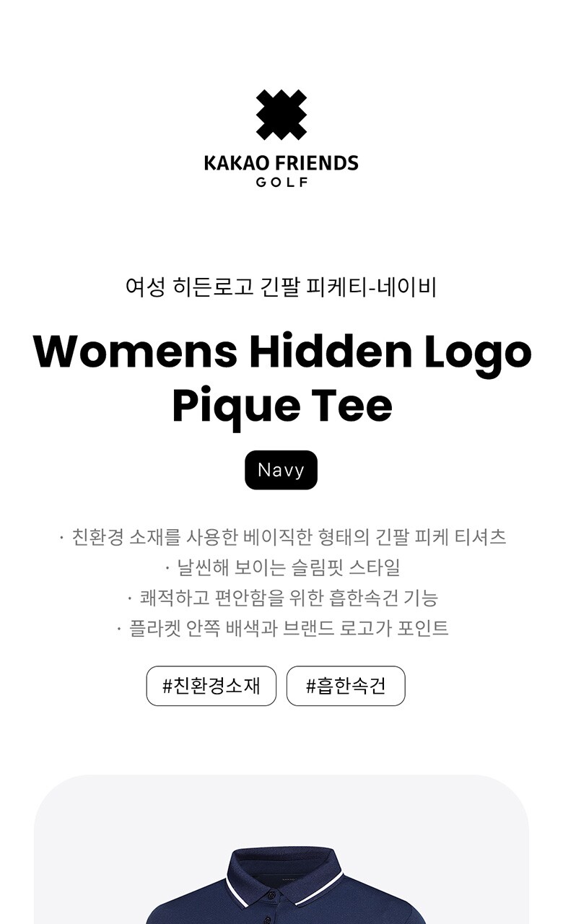Image resolution: width=563 pixels, height=924 pixels.
Task: Click the Kakao Friends Golf cross logo icon
Action: click(281, 115)
